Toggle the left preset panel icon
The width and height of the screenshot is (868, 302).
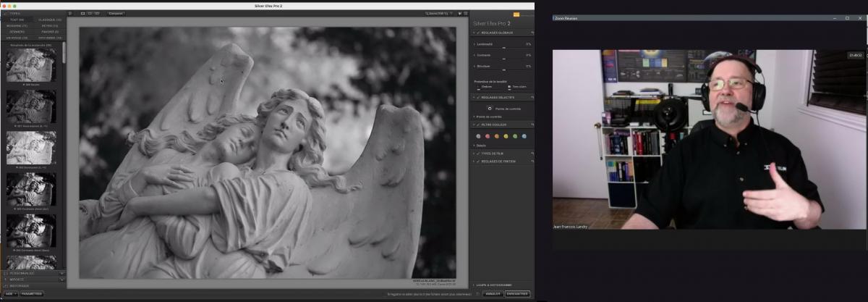tap(70, 13)
